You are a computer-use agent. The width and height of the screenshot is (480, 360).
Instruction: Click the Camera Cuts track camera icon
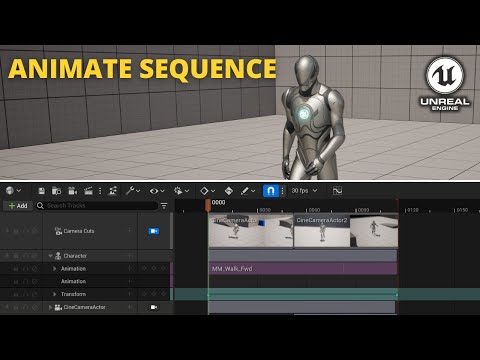pyautogui.click(x=58, y=231)
